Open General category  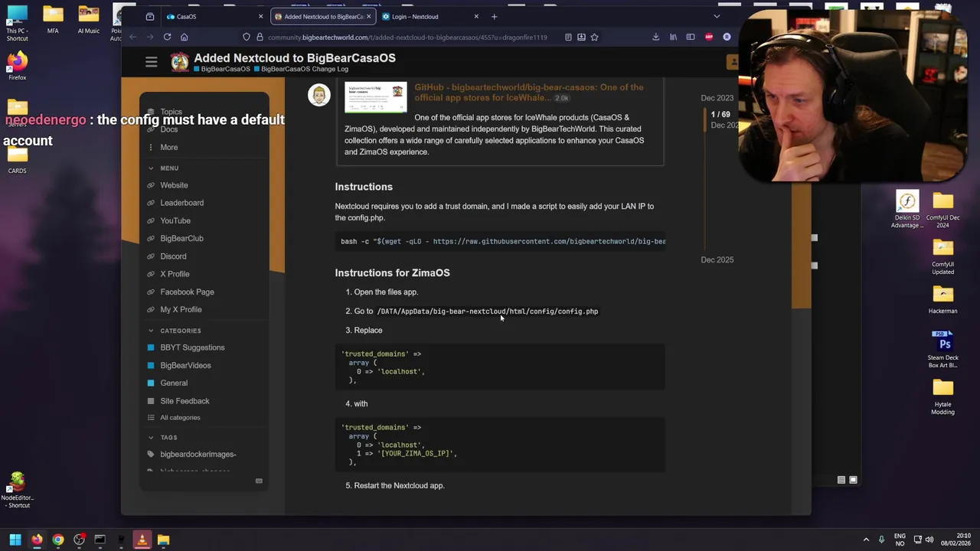[x=174, y=383]
